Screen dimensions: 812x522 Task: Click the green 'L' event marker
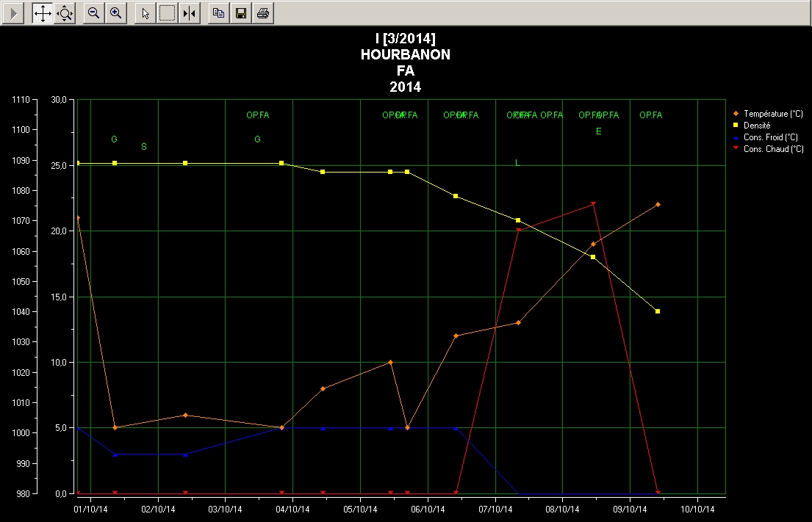pos(517,163)
